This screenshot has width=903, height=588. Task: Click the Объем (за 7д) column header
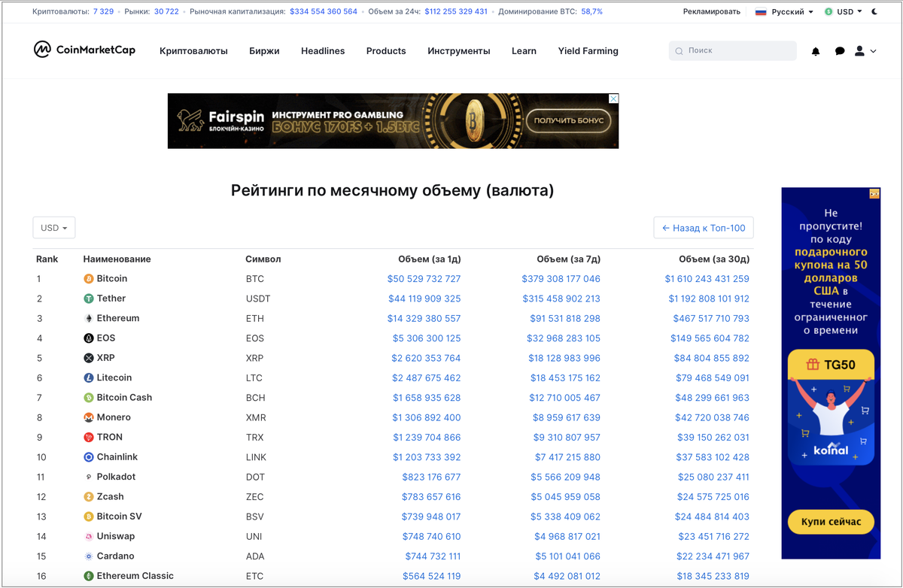(x=569, y=259)
